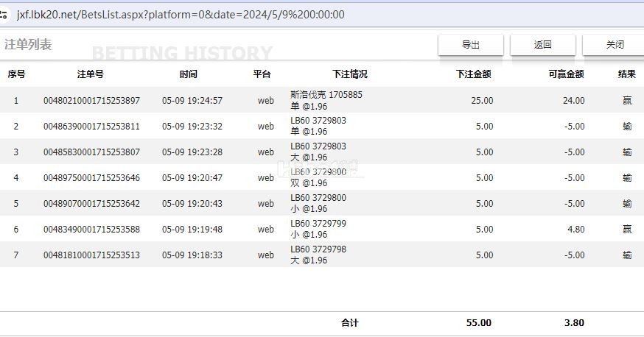
Task: Click the browser address bar URL
Action: tap(181, 15)
